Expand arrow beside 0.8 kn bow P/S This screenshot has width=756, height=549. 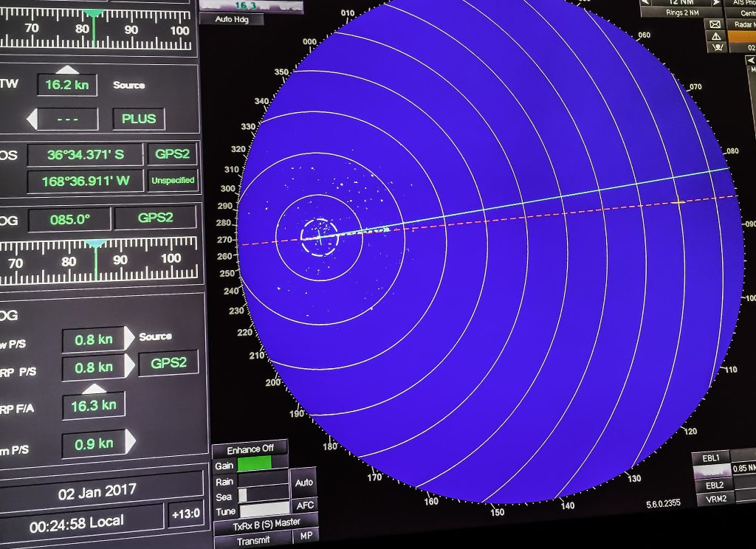pyautogui.click(x=129, y=338)
